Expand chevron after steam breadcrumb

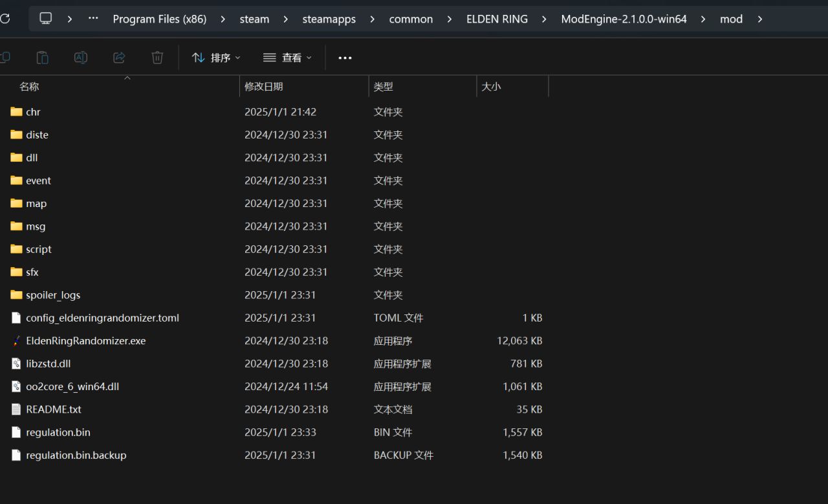point(286,19)
